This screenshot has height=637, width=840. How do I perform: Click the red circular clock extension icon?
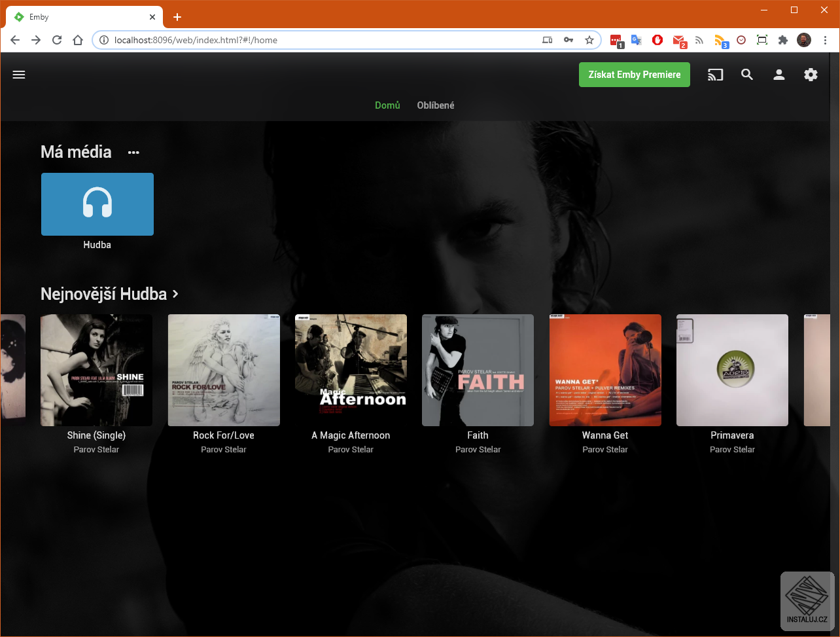(x=741, y=40)
